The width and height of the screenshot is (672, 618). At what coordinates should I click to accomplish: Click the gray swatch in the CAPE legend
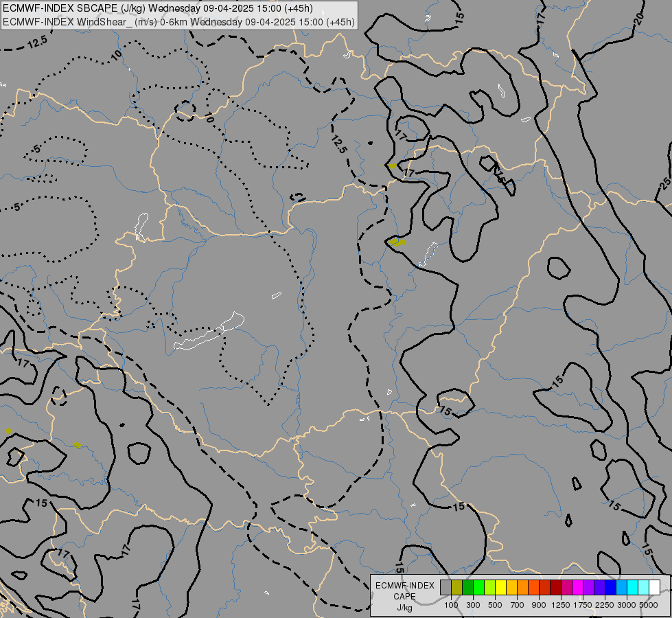point(445,587)
